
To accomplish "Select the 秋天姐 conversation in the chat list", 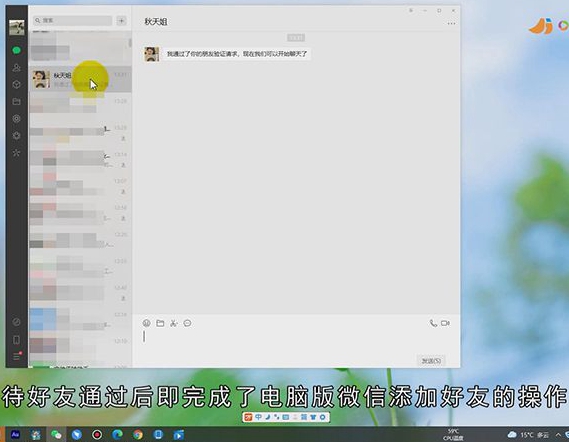I will coord(80,79).
